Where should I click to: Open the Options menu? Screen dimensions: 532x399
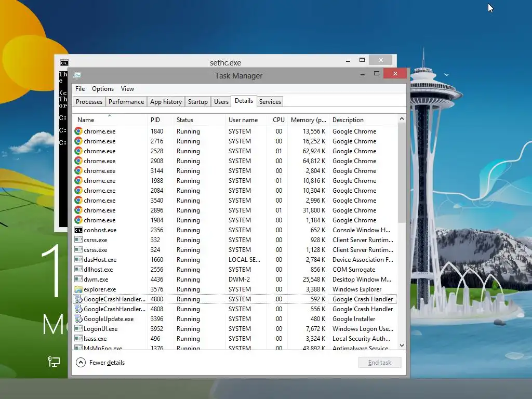pyautogui.click(x=103, y=88)
